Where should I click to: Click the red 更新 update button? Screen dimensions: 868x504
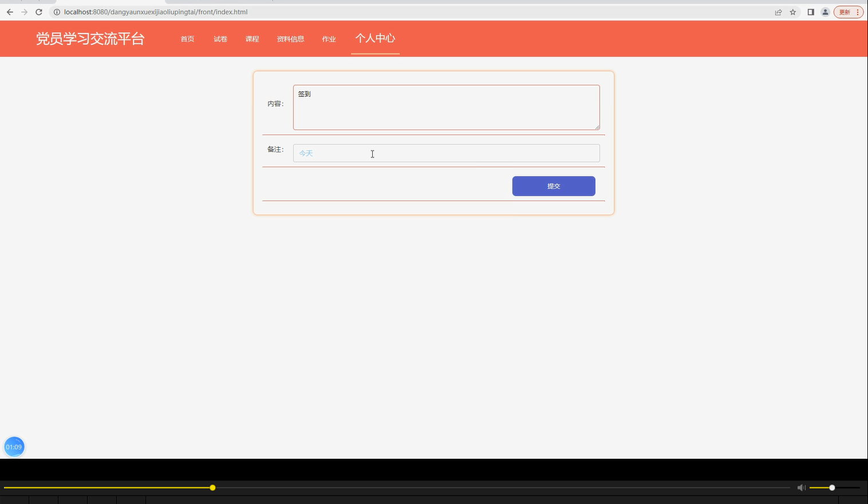[x=849, y=12]
